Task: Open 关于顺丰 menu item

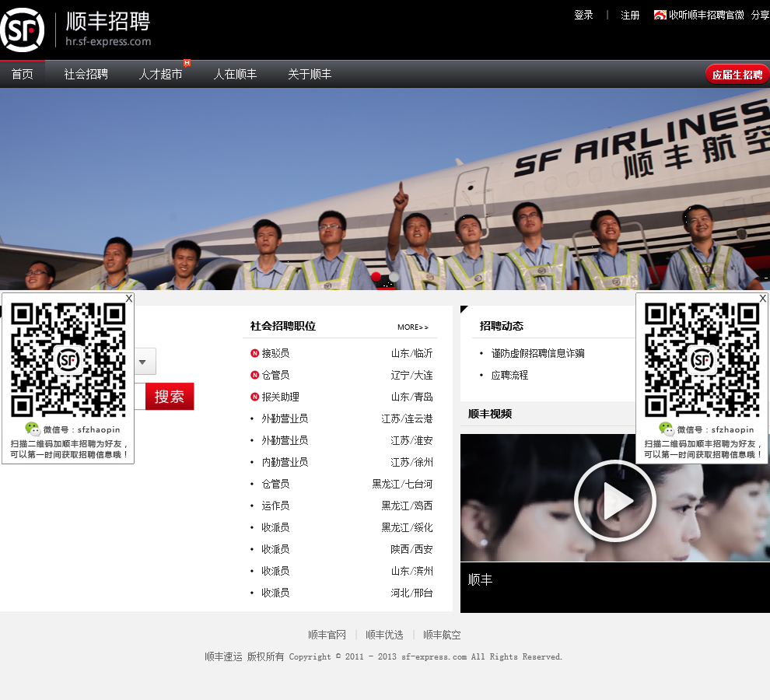Action: [x=310, y=74]
